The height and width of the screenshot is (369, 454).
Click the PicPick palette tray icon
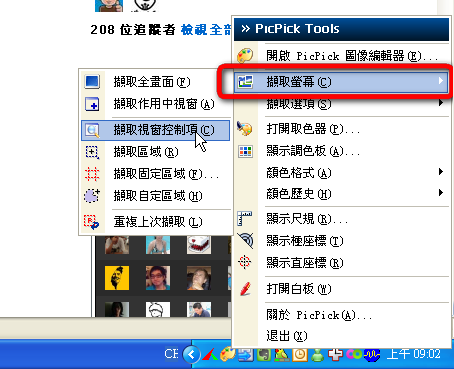(228, 354)
